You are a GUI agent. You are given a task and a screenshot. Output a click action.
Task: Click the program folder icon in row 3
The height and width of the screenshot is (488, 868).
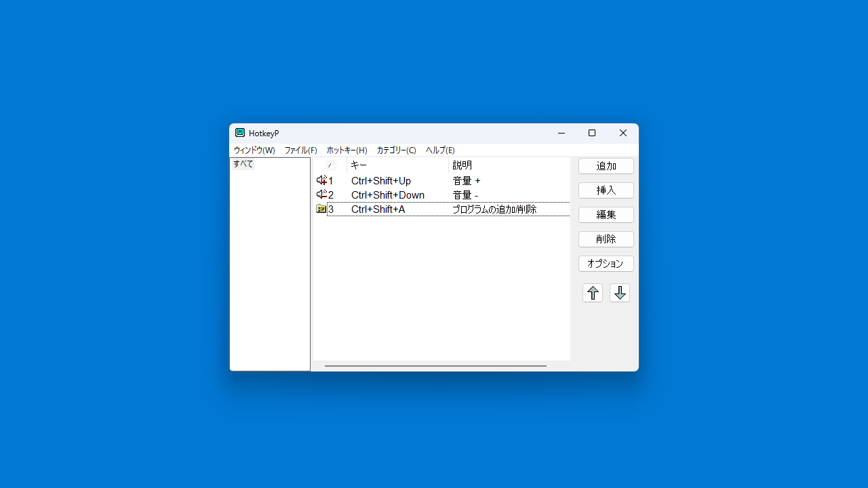(x=321, y=209)
